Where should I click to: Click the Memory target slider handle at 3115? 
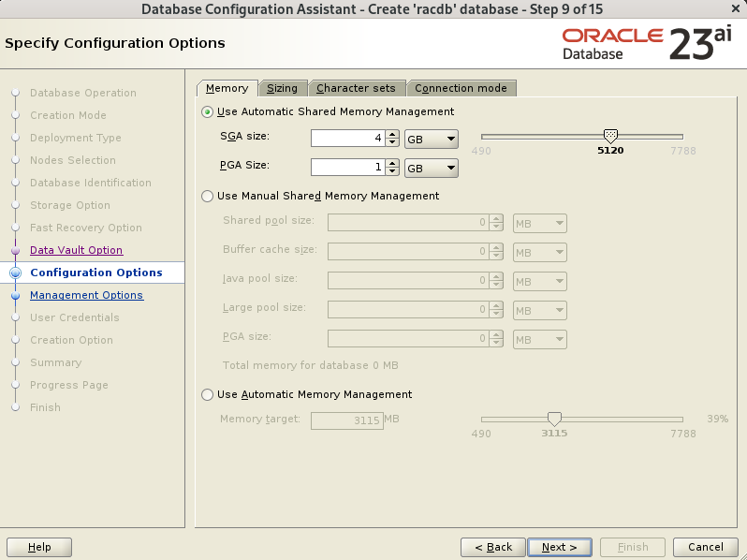point(554,419)
